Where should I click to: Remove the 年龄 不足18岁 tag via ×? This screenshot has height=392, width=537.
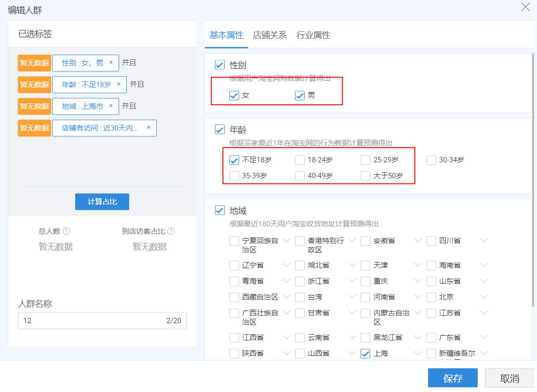coord(119,84)
